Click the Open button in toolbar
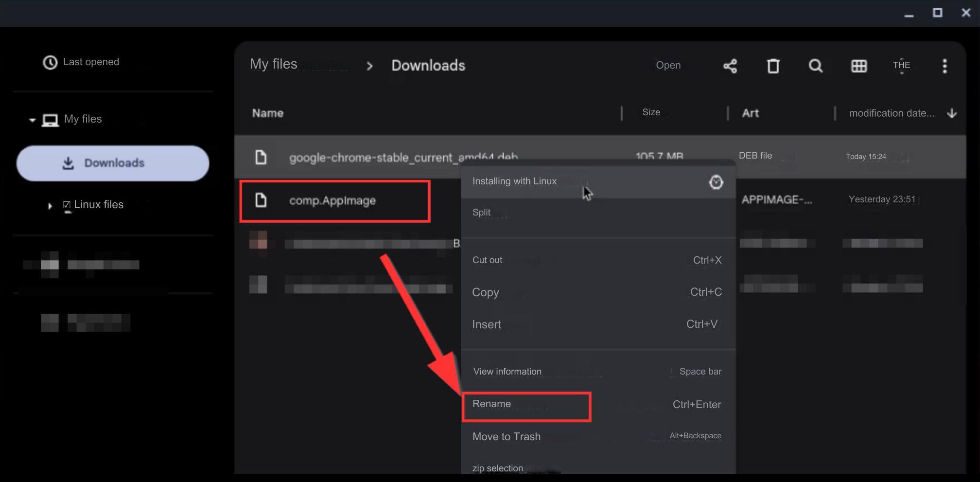This screenshot has height=482, width=980. click(668, 65)
